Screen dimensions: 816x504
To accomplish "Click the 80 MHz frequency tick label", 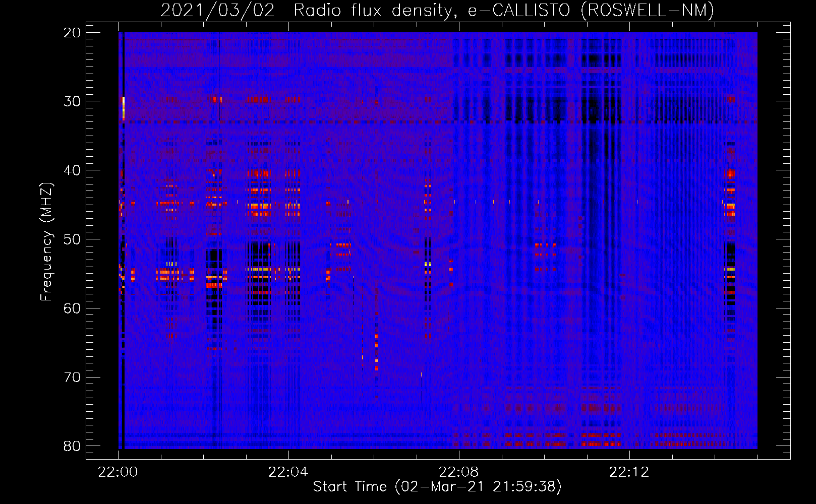I will 73,446.
